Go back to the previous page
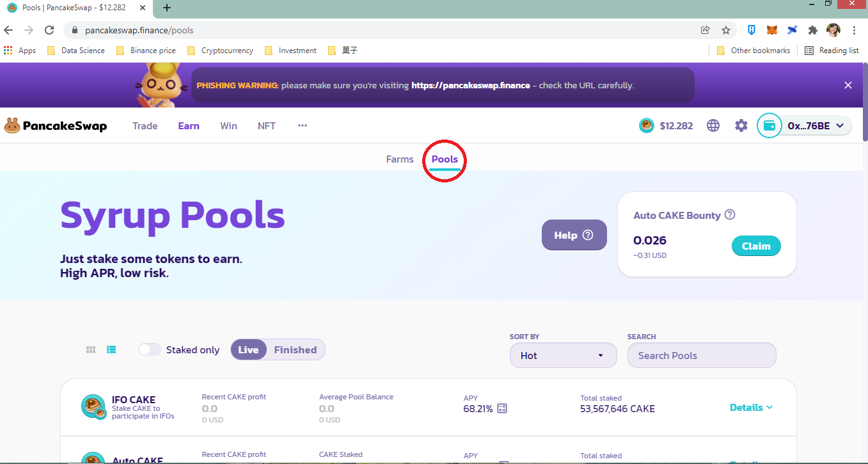 (x=8, y=30)
